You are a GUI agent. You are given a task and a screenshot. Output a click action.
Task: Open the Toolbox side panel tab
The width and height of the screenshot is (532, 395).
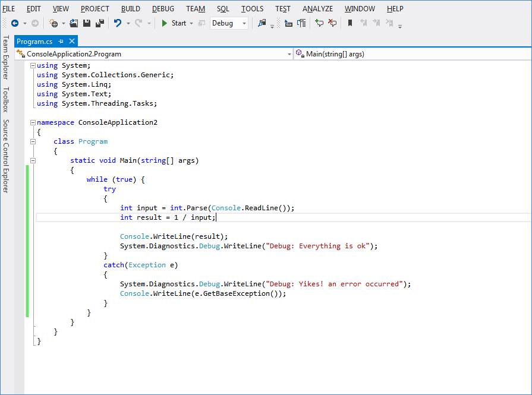click(x=5, y=99)
